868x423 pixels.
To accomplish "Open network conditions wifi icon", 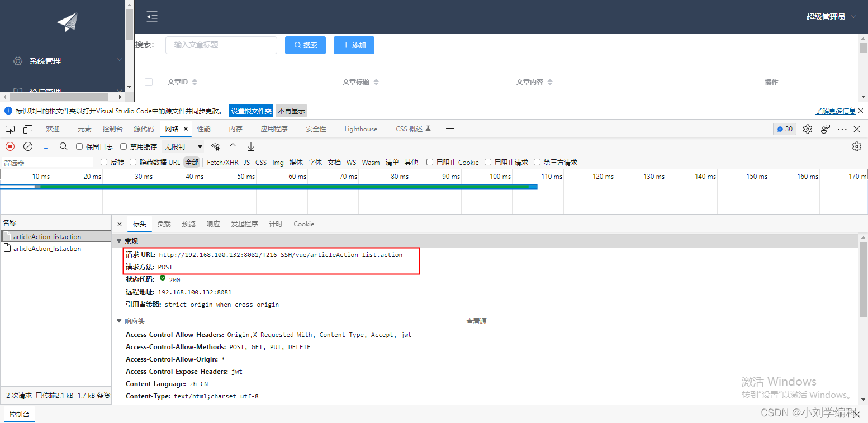I will pyautogui.click(x=215, y=146).
